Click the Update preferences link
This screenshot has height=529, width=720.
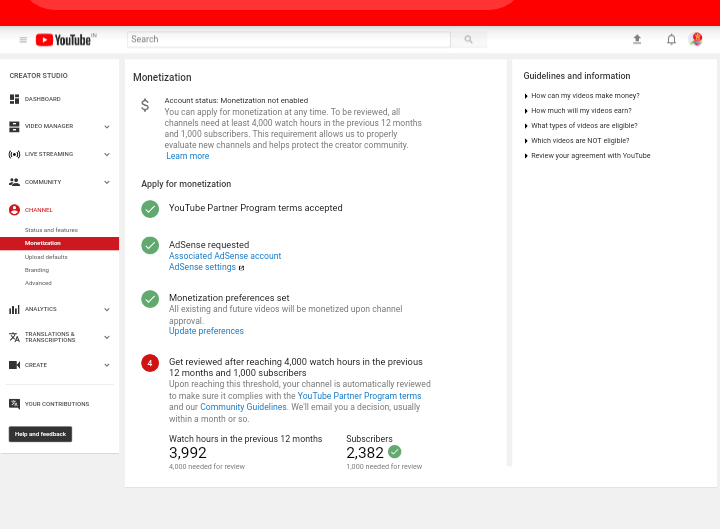click(206, 331)
